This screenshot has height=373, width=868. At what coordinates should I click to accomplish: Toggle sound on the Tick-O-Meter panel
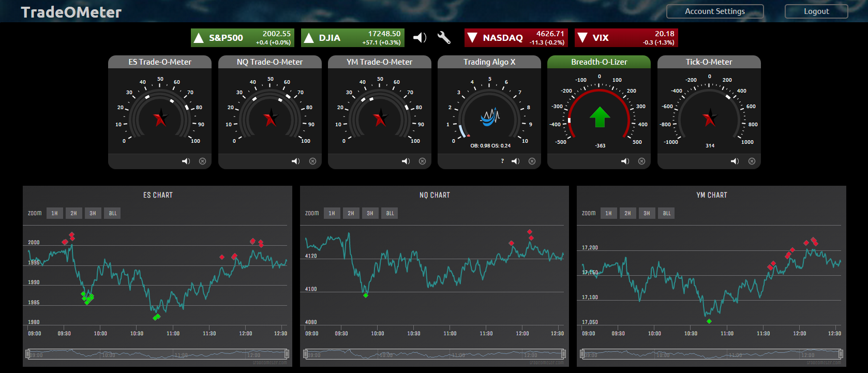coord(735,161)
